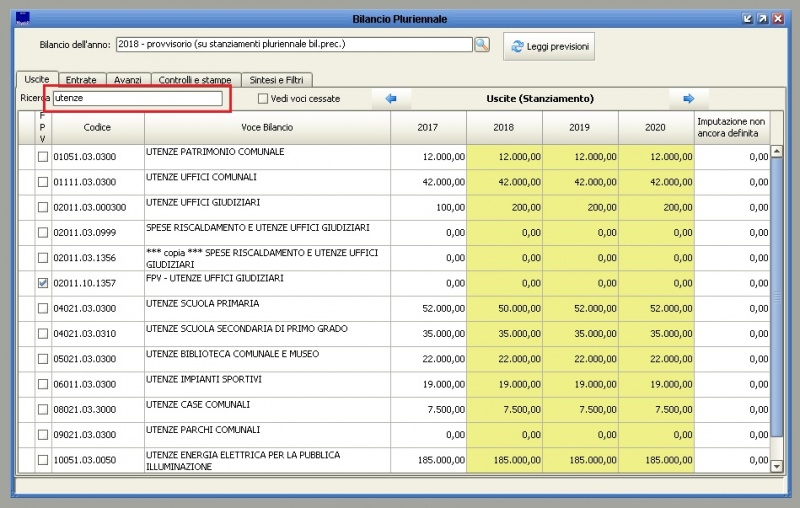Switch to the Entrate tab
The image size is (800, 508).
coord(81,80)
